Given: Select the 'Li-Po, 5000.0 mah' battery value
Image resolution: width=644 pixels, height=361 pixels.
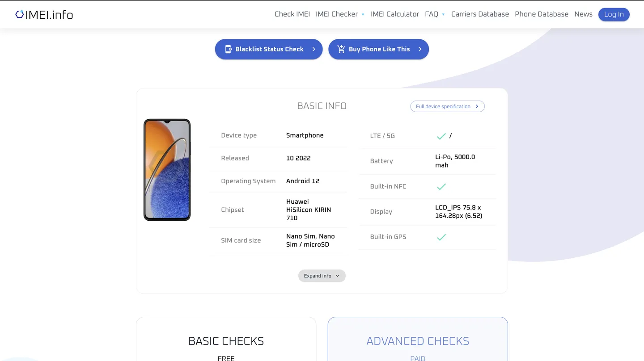Looking at the screenshot, I should coord(455,161).
